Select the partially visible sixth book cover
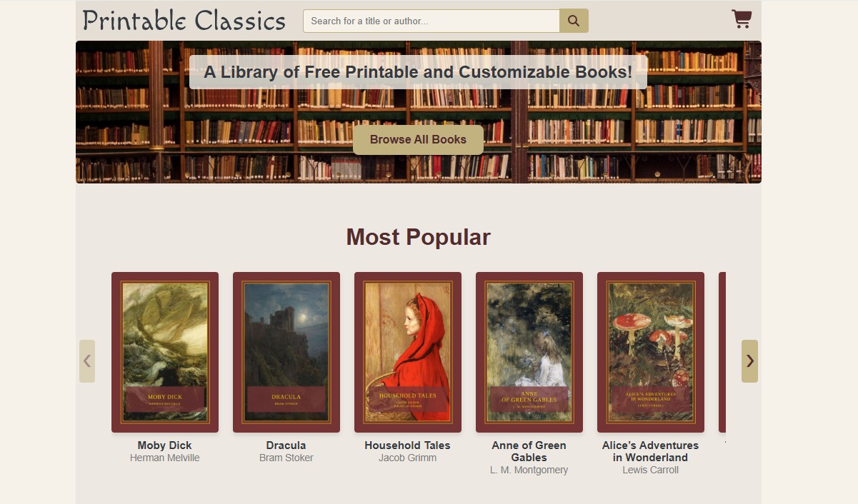 pos(722,353)
